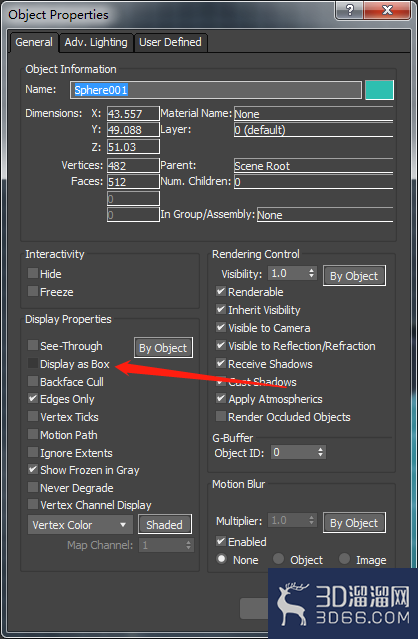Click the Shaded button
Viewport: 418px width, 639px height.
click(x=165, y=524)
